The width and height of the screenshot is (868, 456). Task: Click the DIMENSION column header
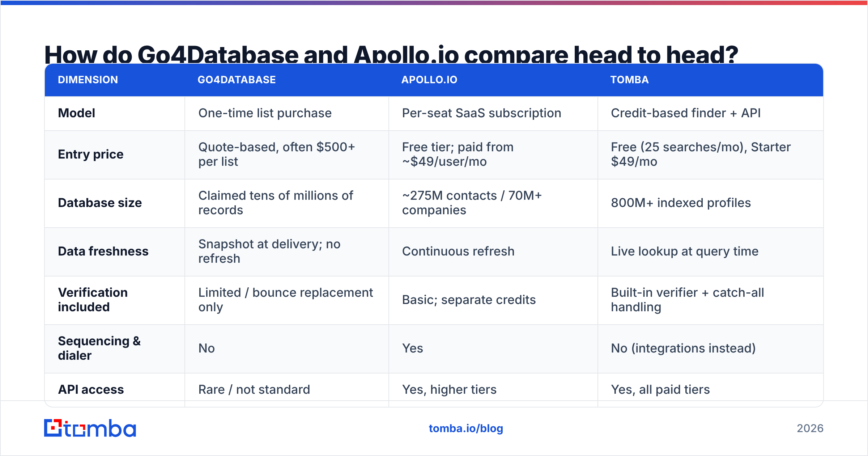click(x=88, y=80)
